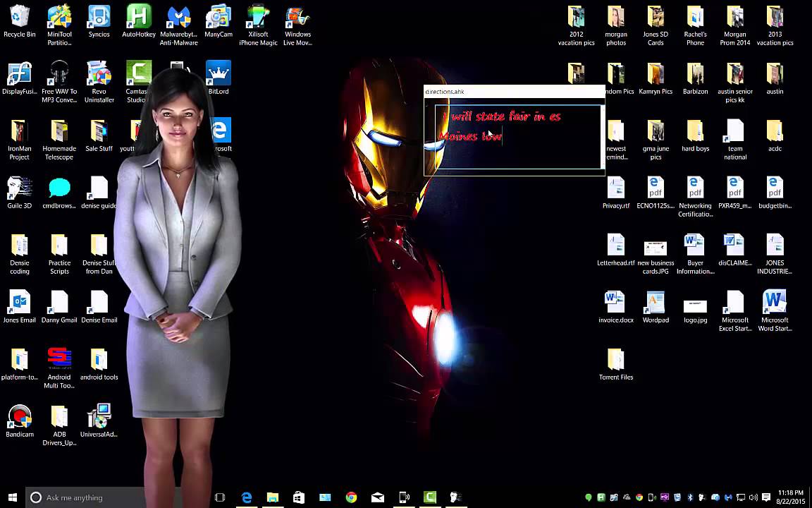This screenshot has width=812, height=508.
Task: Select the 2013 vacation pics folder
Action: click(775, 25)
